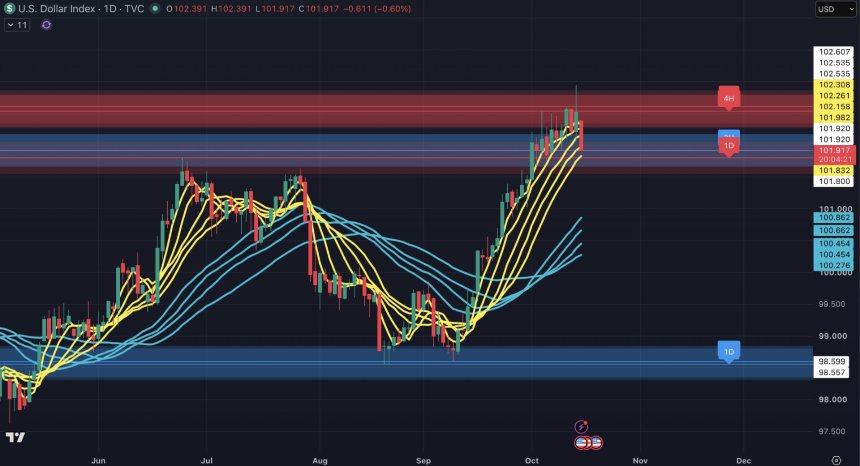Click the 98.557 price label
This screenshot has height=466, width=860.
pyautogui.click(x=831, y=373)
